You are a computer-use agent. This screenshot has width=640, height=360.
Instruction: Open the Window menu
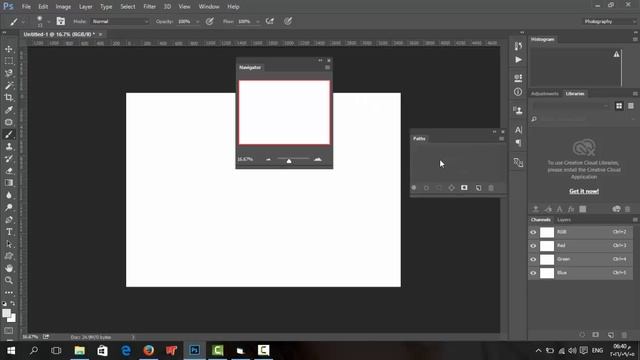click(209, 7)
